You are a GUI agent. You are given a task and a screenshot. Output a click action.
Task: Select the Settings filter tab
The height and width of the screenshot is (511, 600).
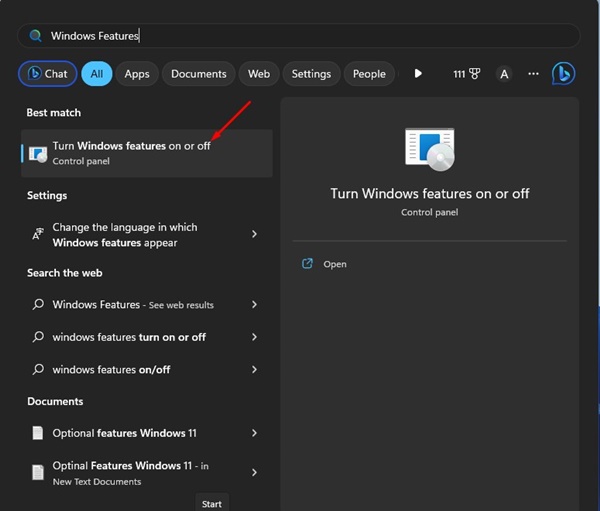click(311, 74)
